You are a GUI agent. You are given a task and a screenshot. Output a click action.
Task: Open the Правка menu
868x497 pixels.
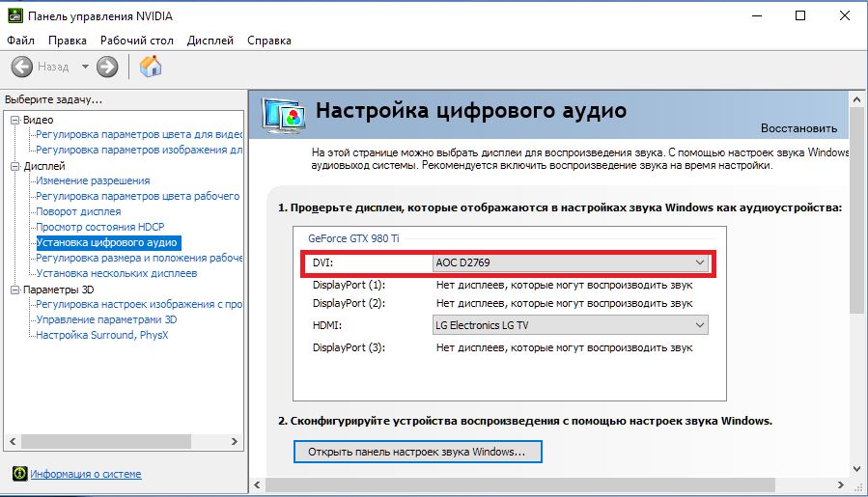tap(67, 41)
